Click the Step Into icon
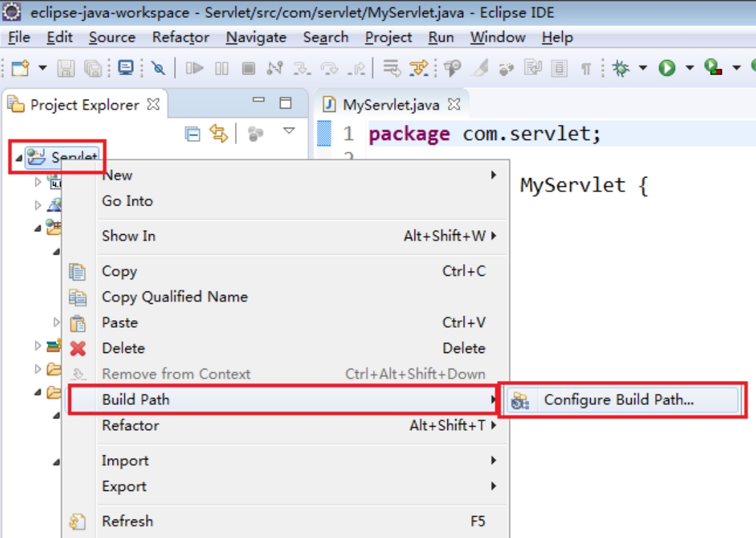756x538 pixels. [x=303, y=68]
